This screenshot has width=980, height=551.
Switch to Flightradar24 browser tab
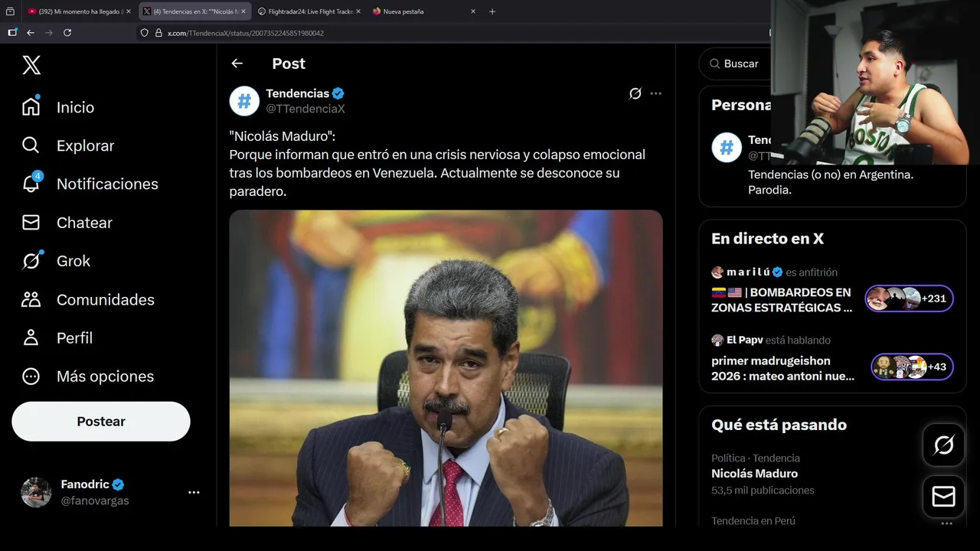tap(308, 11)
